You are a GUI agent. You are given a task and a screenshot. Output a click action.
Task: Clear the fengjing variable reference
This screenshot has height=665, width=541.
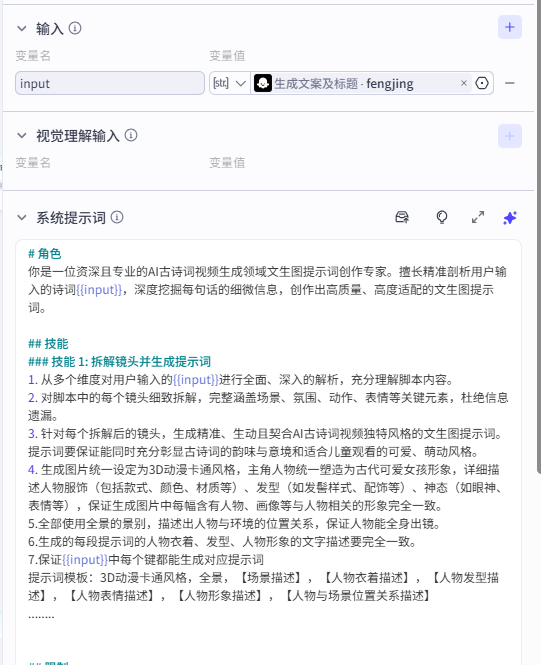(464, 83)
